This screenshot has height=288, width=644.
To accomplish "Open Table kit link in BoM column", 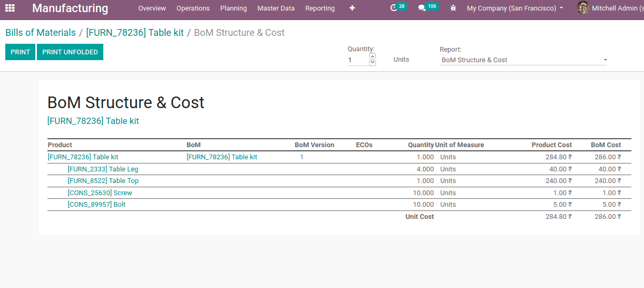I will 222,157.
